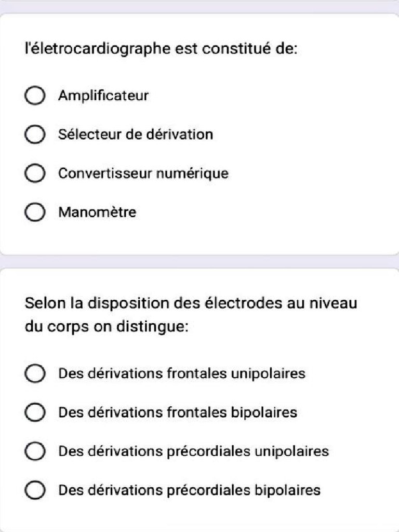Select the Manomètre radio button
The image size is (399, 532).
[x=34, y=212]
